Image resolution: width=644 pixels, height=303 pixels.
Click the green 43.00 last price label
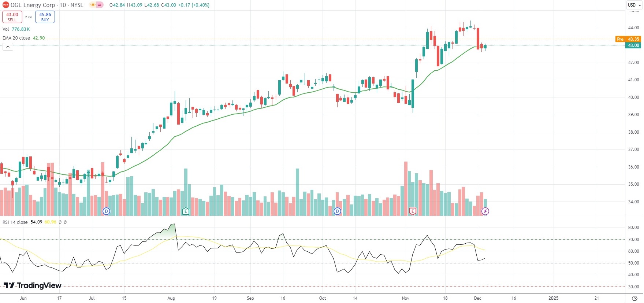pyautogui.click(x=634, y=45)
